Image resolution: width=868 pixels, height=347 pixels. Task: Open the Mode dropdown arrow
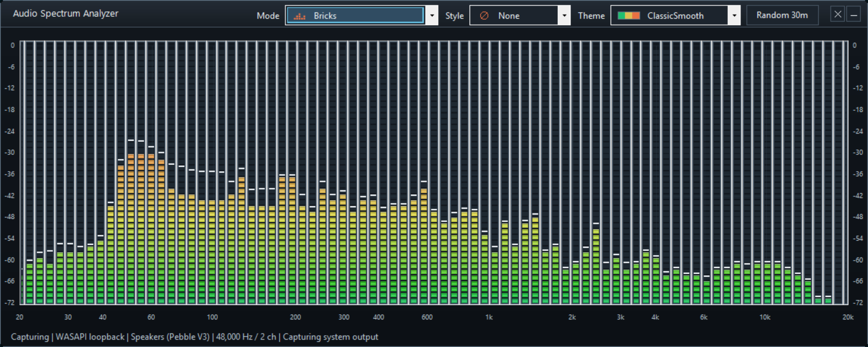(x=432, y=15)
